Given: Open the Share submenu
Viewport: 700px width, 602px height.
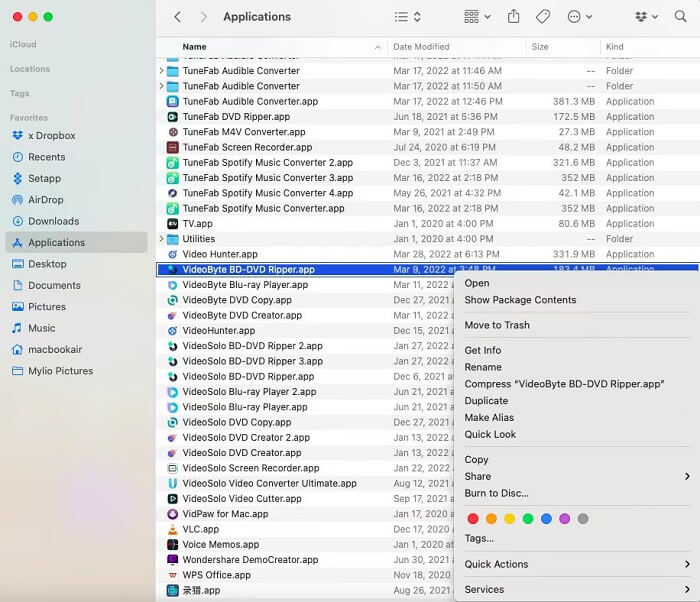Looking at the screenshot, I should (577, 477).
